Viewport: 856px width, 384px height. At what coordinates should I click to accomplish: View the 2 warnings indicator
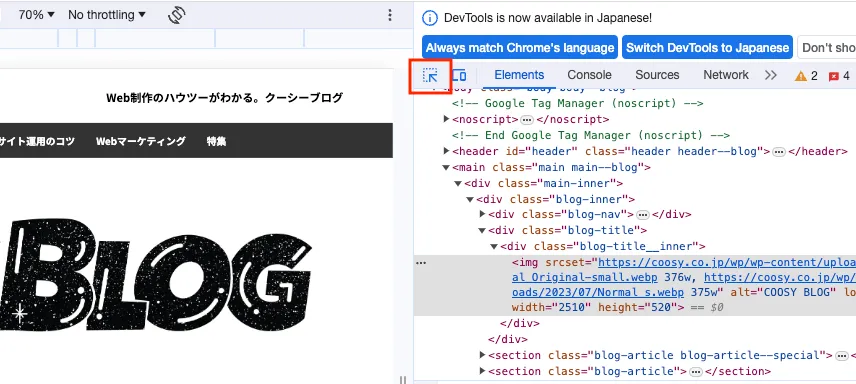click(806, 76)
